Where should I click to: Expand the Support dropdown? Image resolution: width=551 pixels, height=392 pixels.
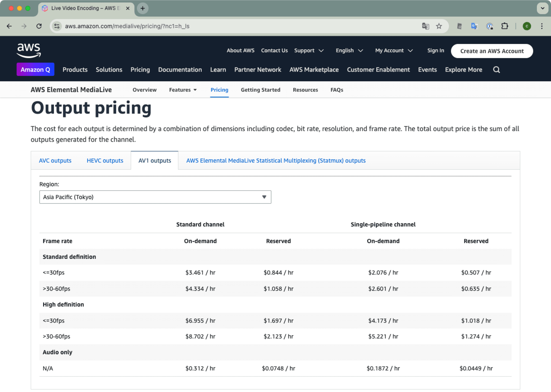tap(309, 51)
